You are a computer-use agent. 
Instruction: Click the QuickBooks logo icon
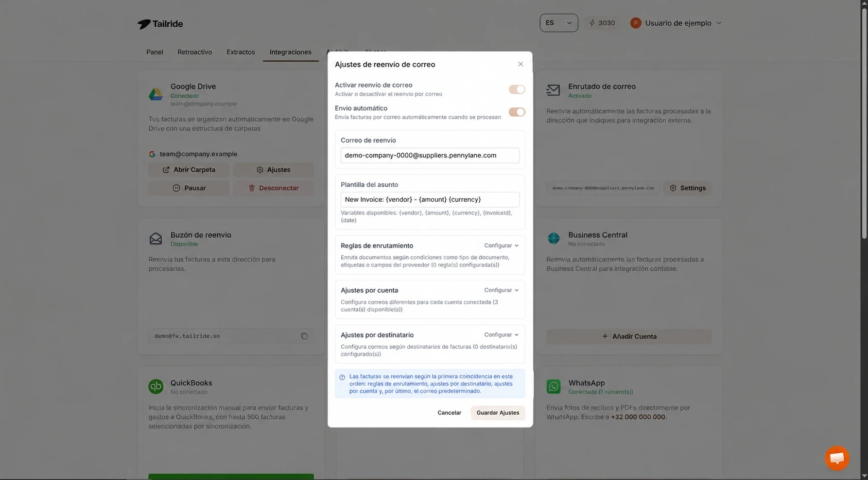coord(155,386)
